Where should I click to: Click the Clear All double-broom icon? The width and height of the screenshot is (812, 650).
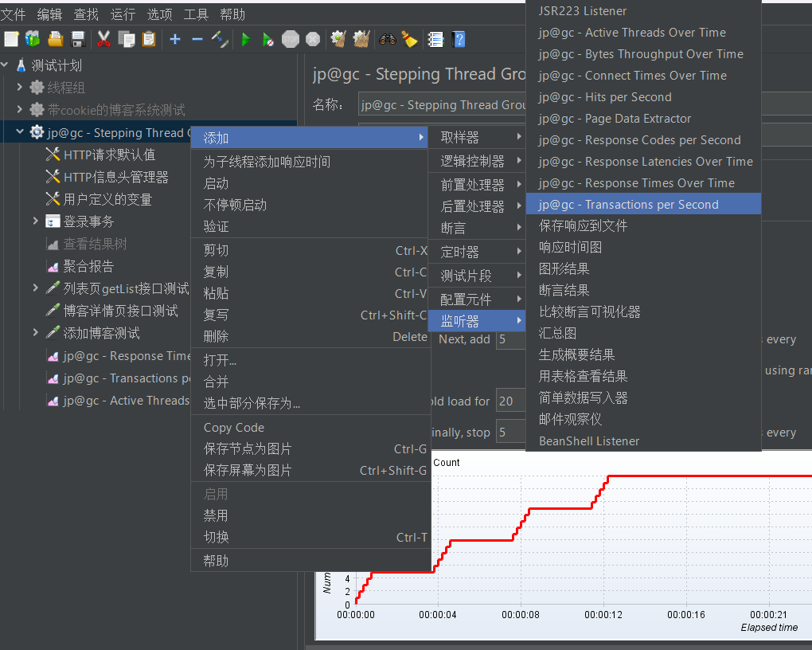click(x=361, y=39)
